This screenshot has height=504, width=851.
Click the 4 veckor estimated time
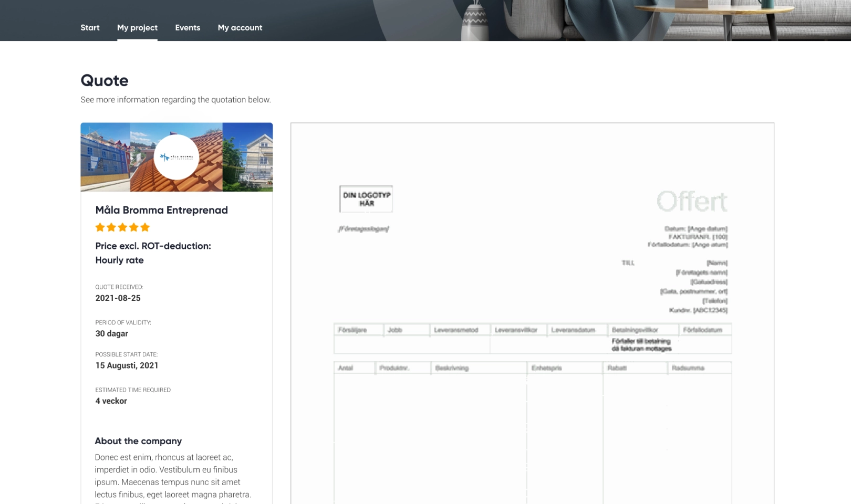pyautogui.click(x=111, y=401)
